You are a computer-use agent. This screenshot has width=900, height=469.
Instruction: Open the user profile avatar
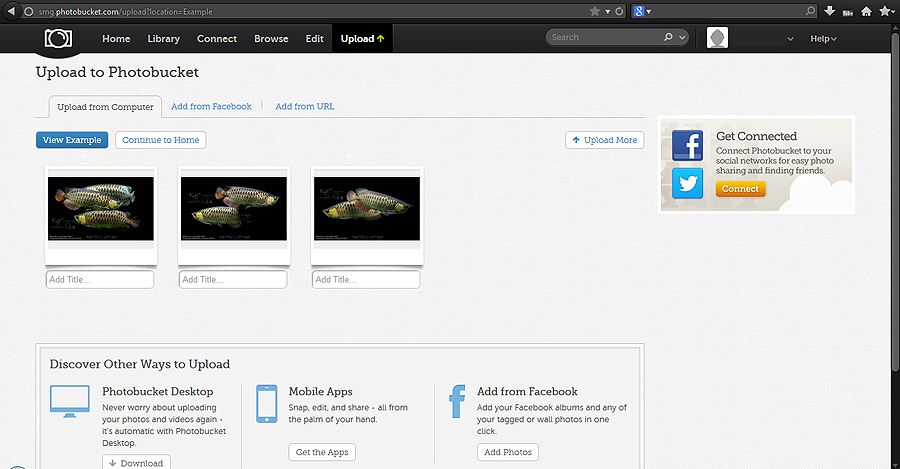click(717, 38)
